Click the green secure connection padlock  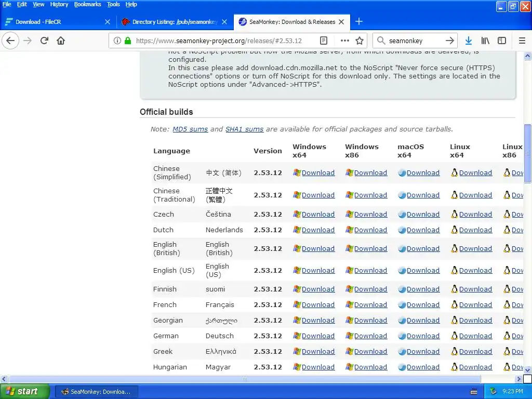point(128,41)
